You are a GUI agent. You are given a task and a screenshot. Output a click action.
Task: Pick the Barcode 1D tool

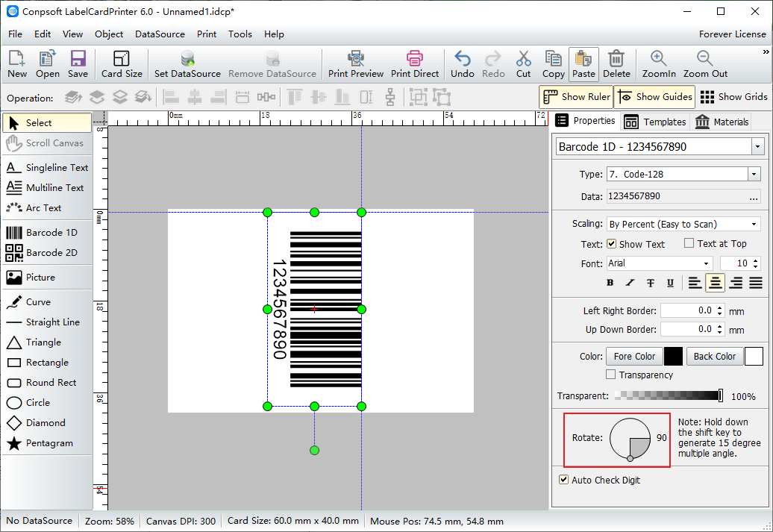coord(47,232)
